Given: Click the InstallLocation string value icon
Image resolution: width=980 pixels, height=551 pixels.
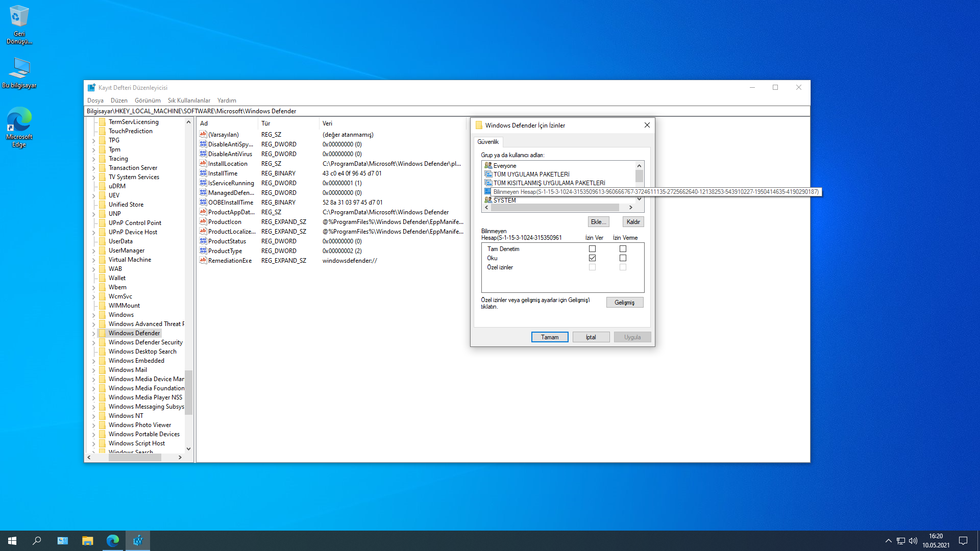Looking at the screenshot, I should (203, 164).
